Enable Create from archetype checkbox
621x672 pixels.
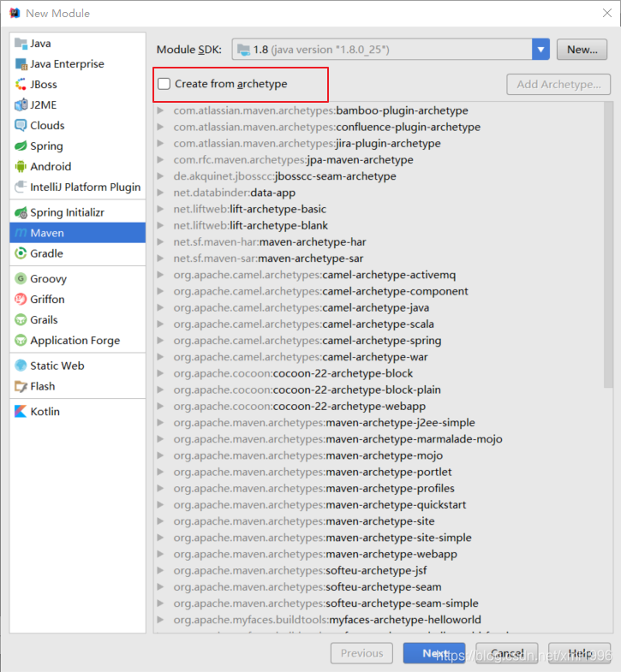(164, 84)
